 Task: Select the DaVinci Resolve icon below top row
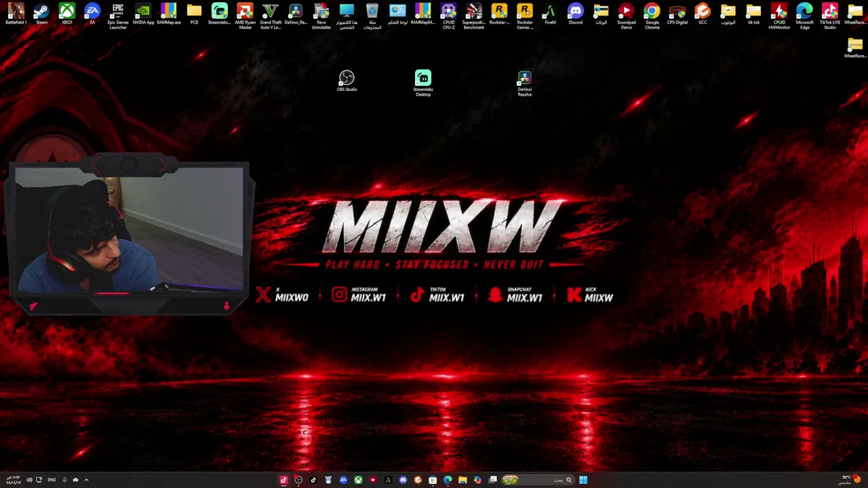point(525,83)
